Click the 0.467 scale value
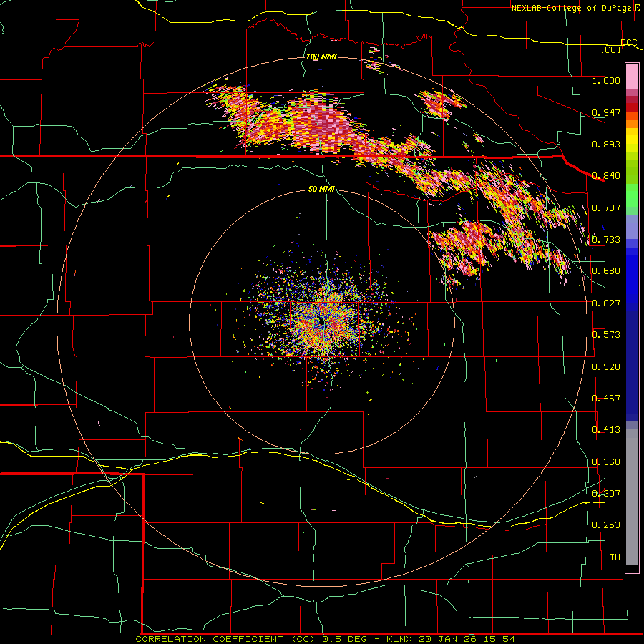Image resolution: width=644 pixels, height=644 pixels. click(606, 399)
